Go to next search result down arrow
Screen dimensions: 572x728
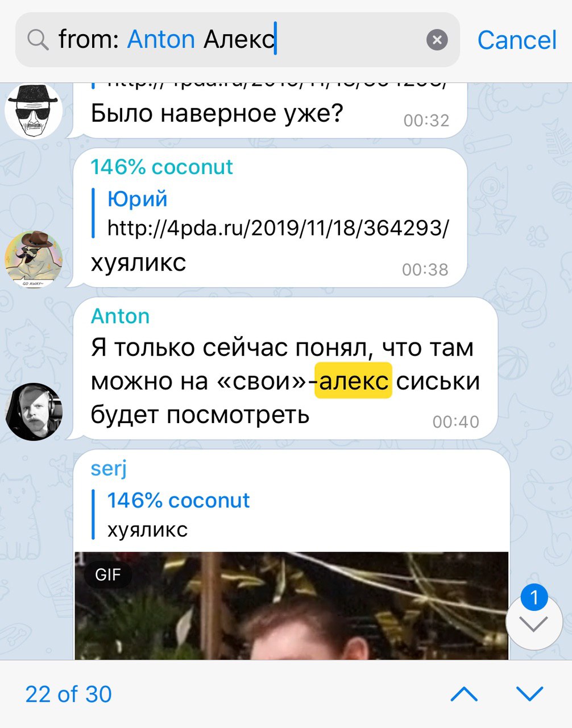pos(529,694)
